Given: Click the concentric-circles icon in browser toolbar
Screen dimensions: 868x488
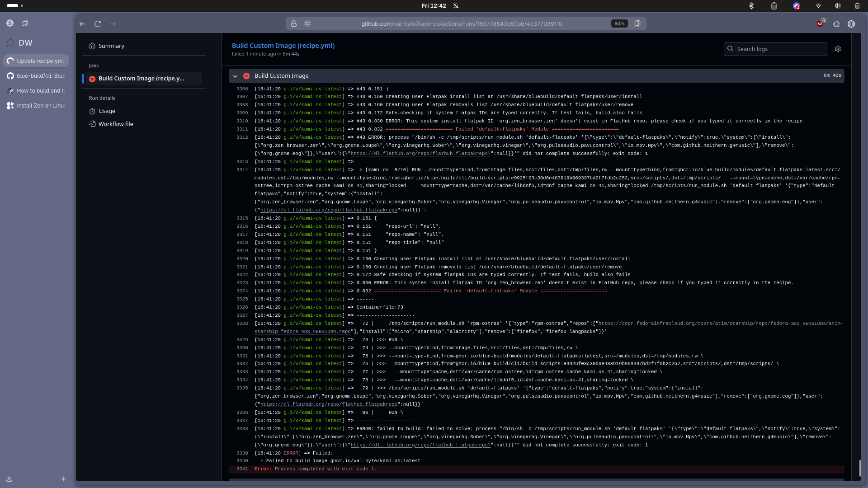Looking at the screenshot, I should (851, 24).
